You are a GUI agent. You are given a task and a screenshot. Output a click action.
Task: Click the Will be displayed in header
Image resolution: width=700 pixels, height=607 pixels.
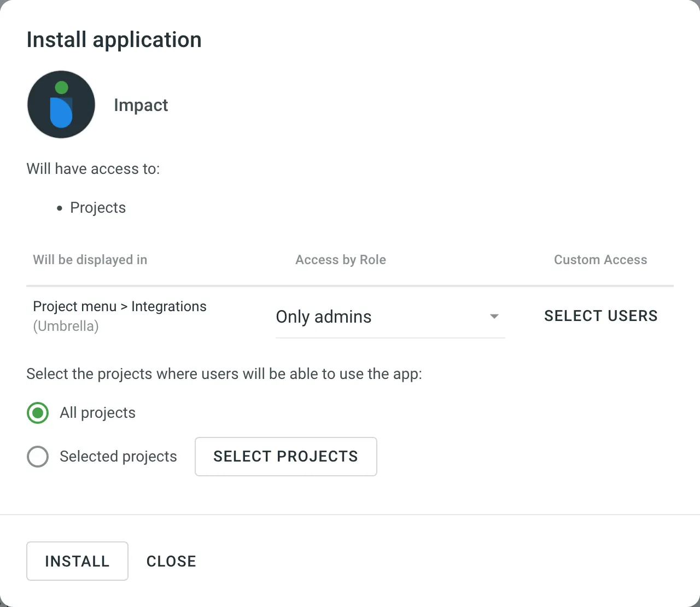[x=90, y=260]
